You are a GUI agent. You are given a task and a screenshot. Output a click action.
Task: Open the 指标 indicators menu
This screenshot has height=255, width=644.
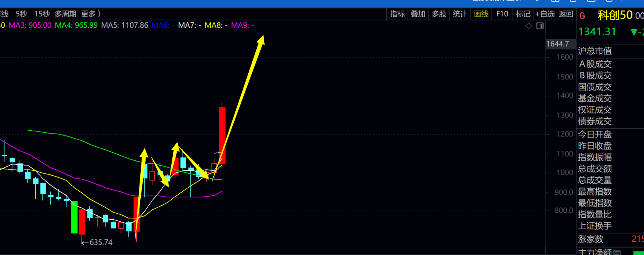tap(397, 14)
